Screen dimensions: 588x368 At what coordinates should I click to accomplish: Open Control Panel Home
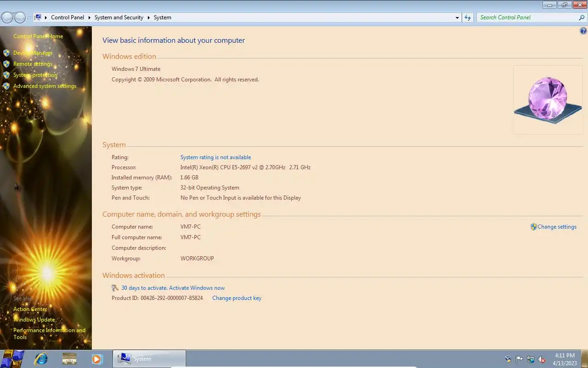click(x=38, y=36)
